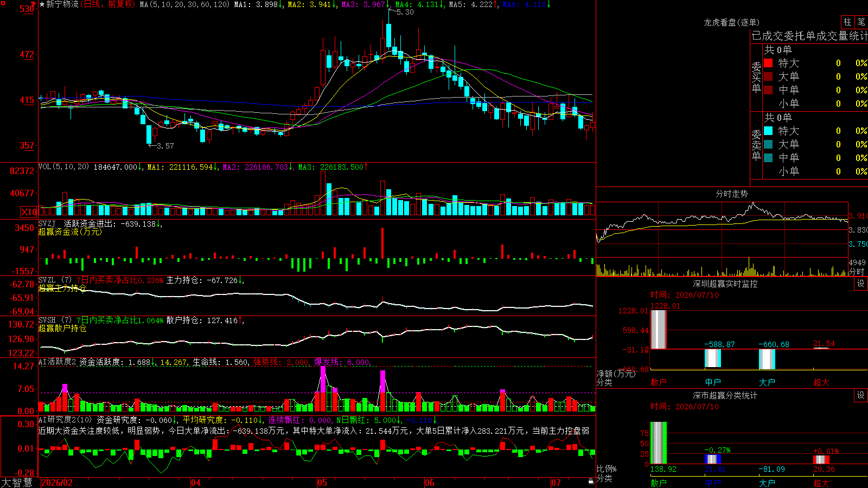Select teal 大单 sell-order swatch

768,144
